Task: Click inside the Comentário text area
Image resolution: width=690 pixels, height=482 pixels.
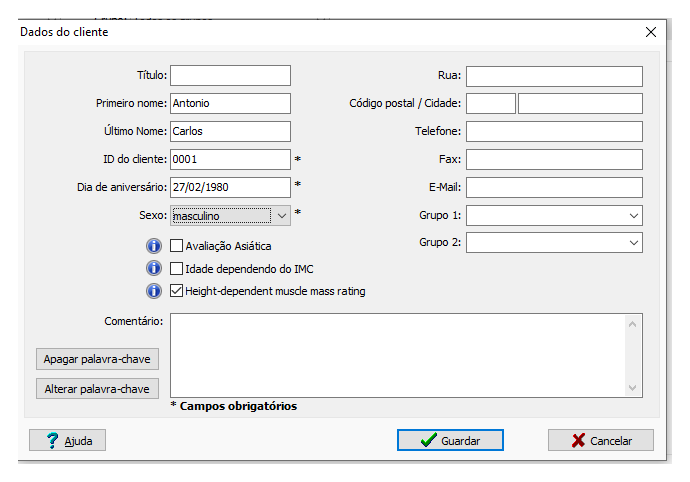Action: point(397,356)
